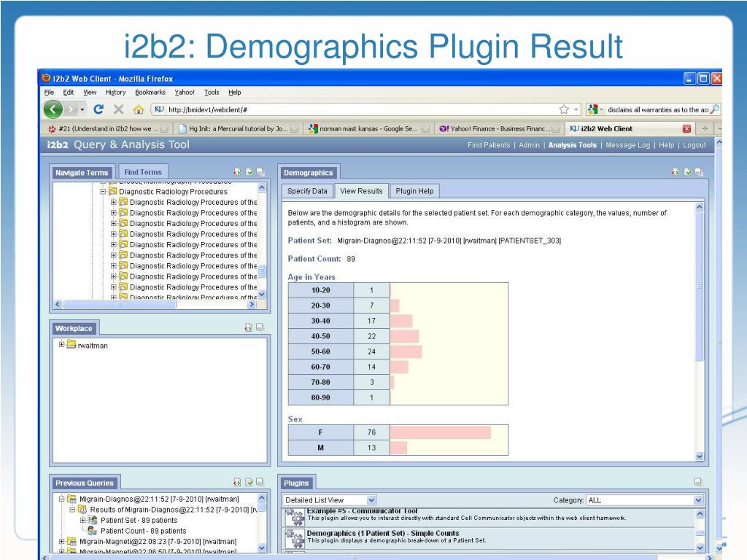This screenshot has width=747, height=560.
Task: Click the Find Patients link
Action: (489, 145)
